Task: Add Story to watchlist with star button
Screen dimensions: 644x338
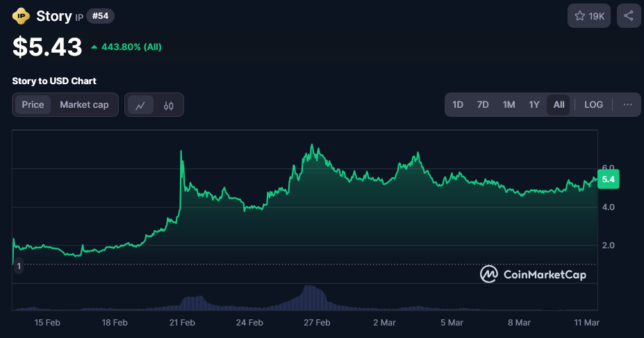Action: 589,16
